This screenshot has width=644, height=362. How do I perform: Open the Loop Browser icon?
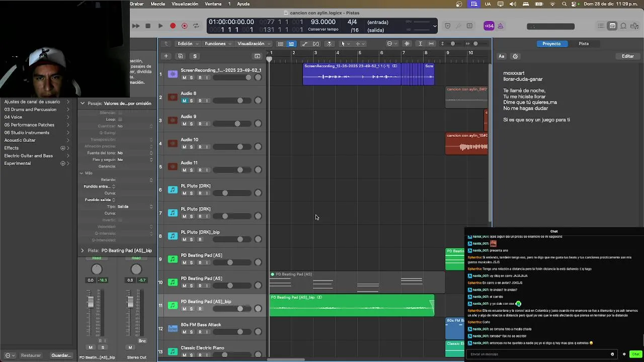(623, 26)
